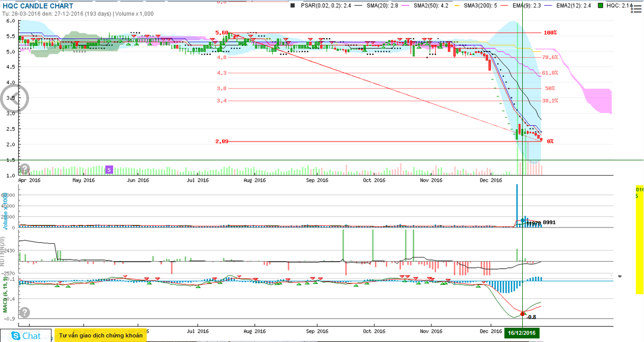Click the blue volume crosshair dot
This screenshot has height=342, width=644.
coord(522,220)
